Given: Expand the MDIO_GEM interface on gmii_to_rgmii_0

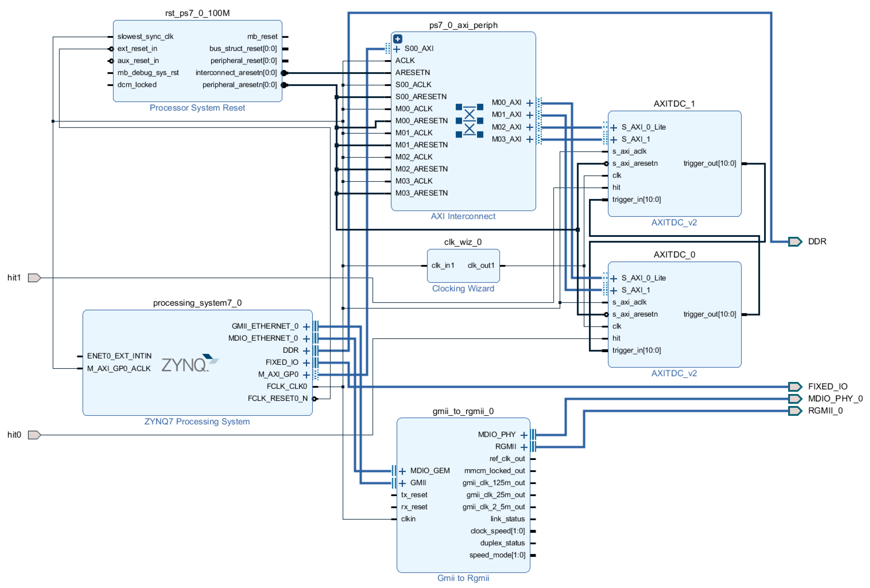Looking at the screenshot, I should (403, 471).
